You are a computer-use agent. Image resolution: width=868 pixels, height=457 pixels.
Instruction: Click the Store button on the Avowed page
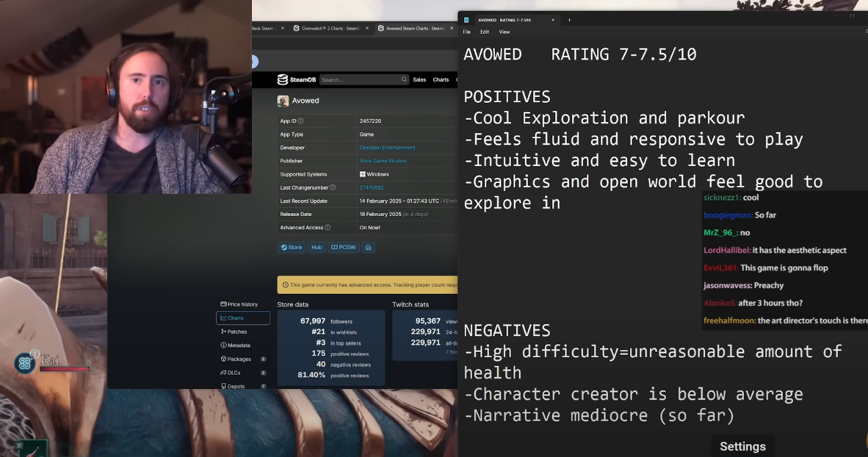point(291,247)
